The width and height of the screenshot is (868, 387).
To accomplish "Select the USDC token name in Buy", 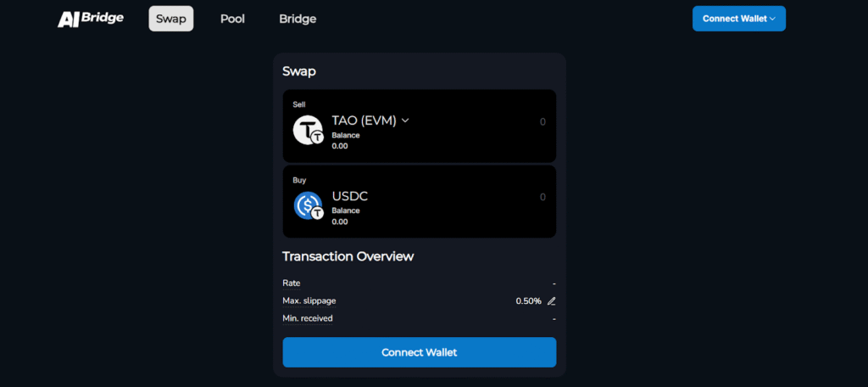I will [350, 197].
